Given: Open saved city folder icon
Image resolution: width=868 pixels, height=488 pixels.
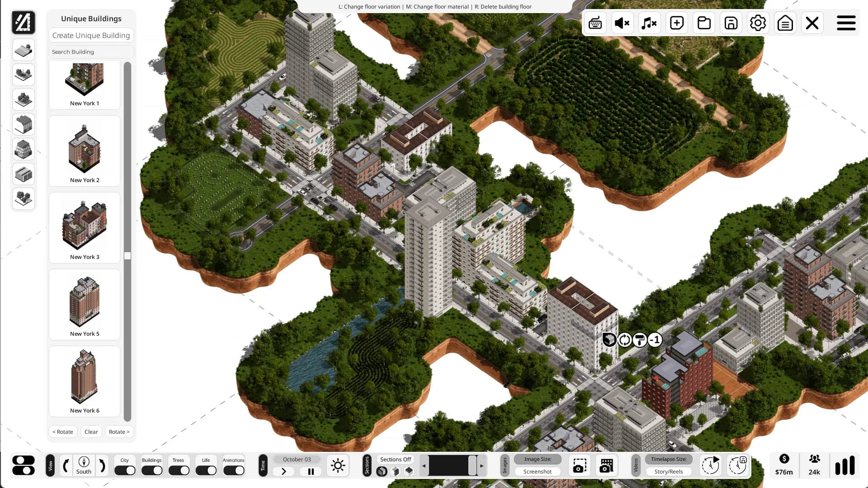Looking at the screenshot, I should pos(704,23).
